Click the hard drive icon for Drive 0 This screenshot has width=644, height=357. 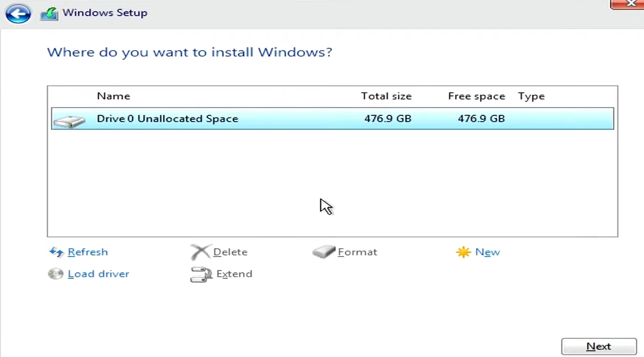tap(69, 121)
